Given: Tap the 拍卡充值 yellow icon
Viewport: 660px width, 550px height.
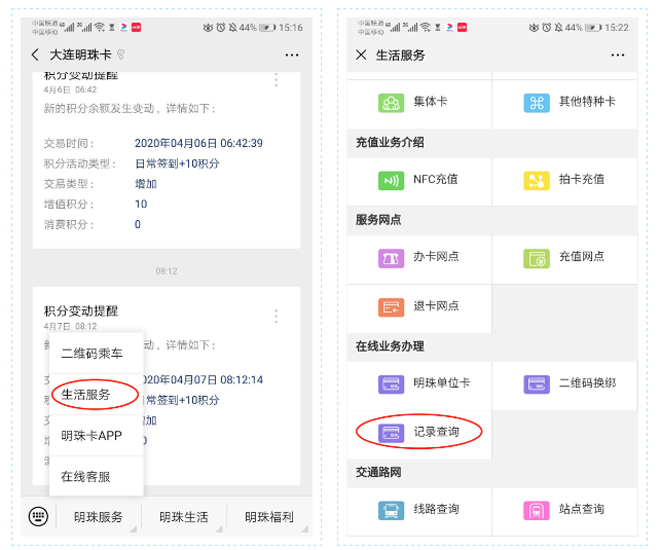Looking at the screenshot, I should (536, 180).
